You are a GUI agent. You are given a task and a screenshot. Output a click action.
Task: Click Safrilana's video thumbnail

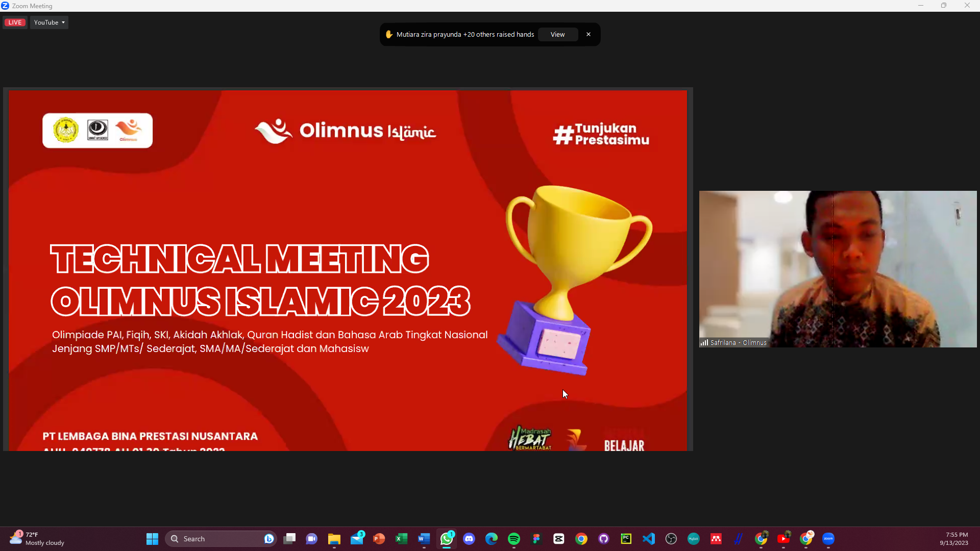pyautogui.click(x=837, y=269)
